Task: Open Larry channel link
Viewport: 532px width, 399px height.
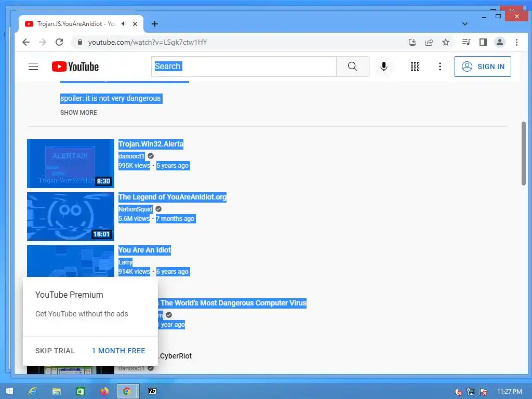Action: tap(125, 262)
